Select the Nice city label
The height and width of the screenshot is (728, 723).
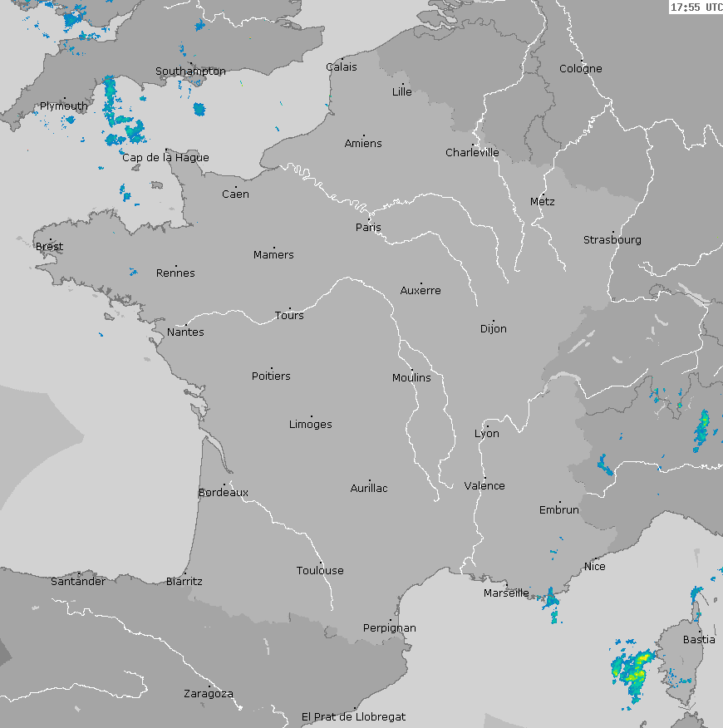click(594, 566)
